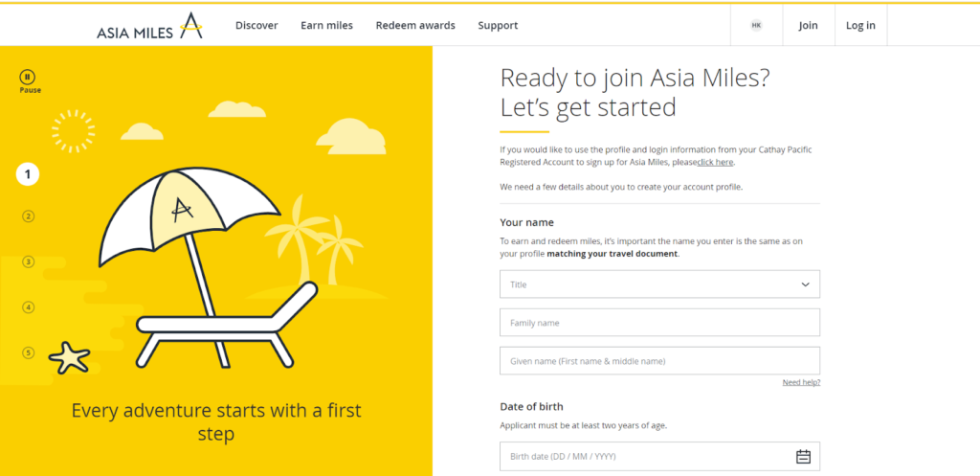Follow the 'click here' link
Screen dimensions: 980x476
click(x=715, y=163)
